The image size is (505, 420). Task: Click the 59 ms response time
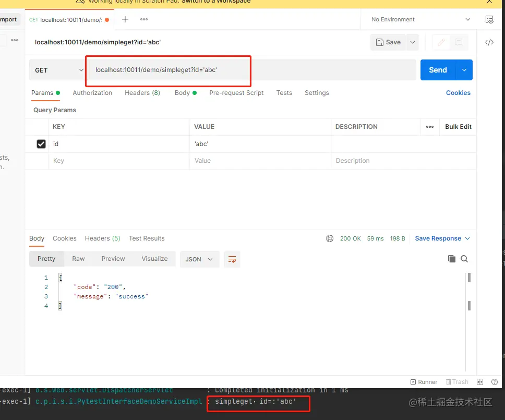(375, 238)
